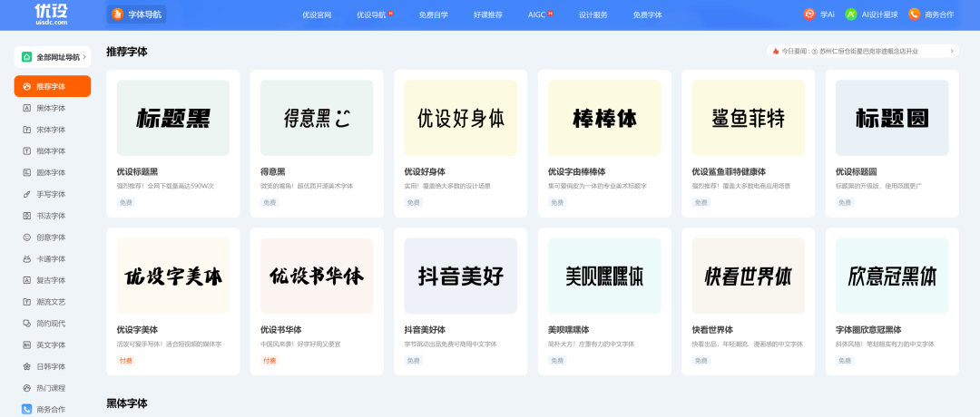Click the 今日要闻 news ticker
980x417 pixels.
point(862,52)
